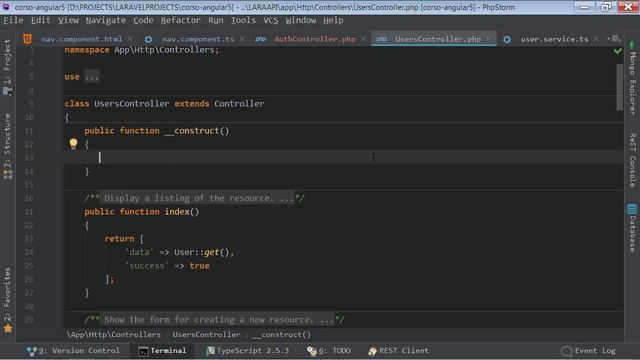
Task: Click the Terminal prompt icon
Action: pos(143,351)
